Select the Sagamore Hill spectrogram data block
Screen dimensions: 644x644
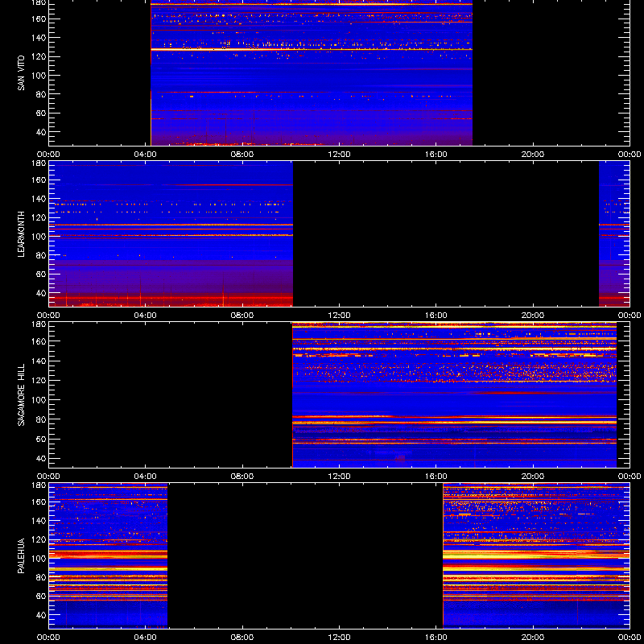tap(454, 395)
